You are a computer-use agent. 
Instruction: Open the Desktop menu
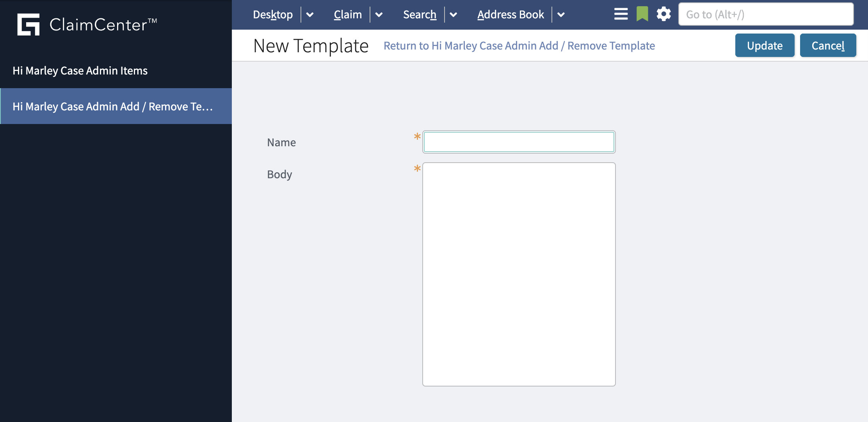[272, 14]
